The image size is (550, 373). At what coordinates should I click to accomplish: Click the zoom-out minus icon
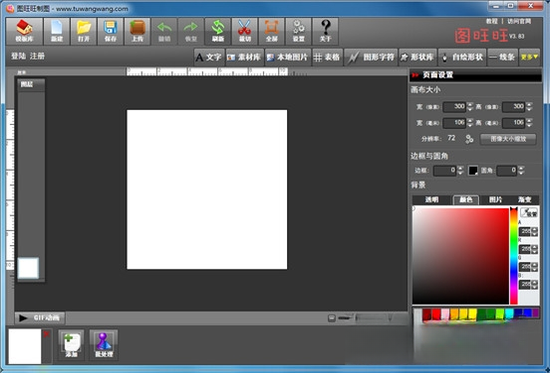click(x=331, y=318)
